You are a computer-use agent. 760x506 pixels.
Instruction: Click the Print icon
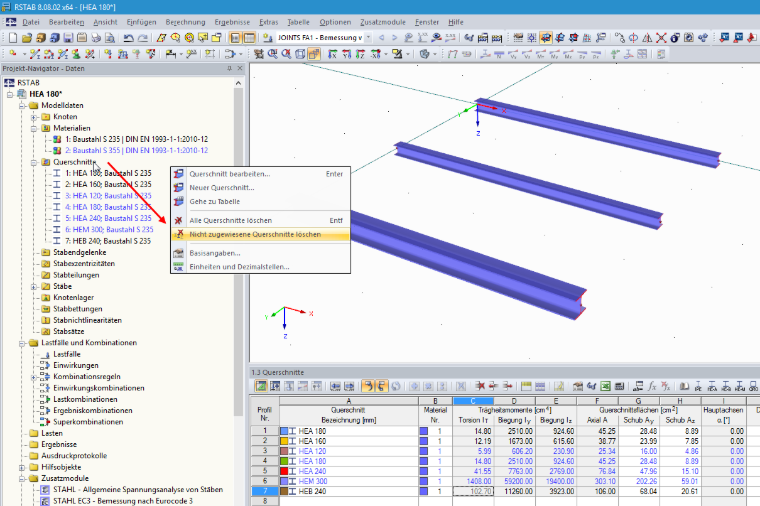pyautogui.click(x=96, y=38)
